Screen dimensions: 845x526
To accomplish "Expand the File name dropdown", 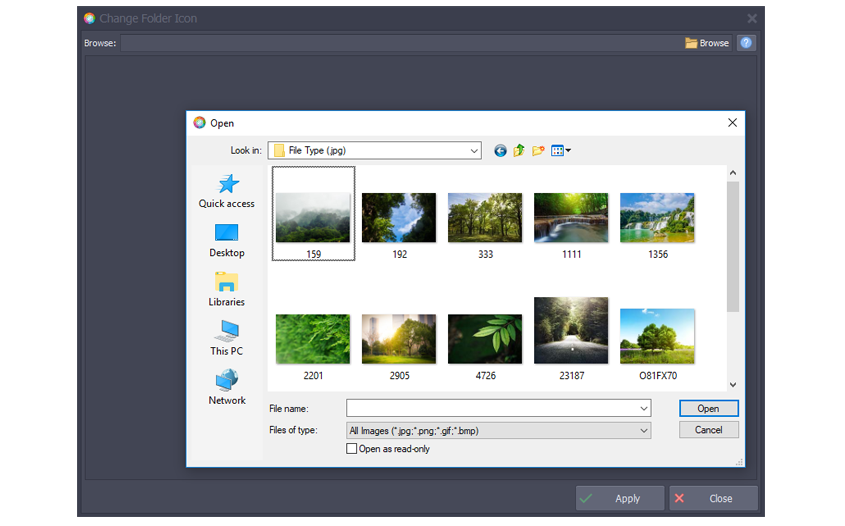I will 643,409.
